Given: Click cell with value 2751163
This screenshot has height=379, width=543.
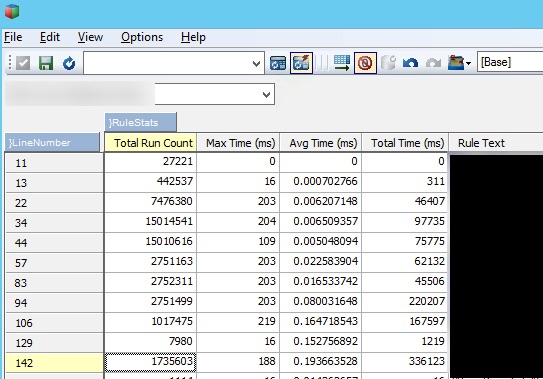Looking at the screenshot, I should (151, 262).
